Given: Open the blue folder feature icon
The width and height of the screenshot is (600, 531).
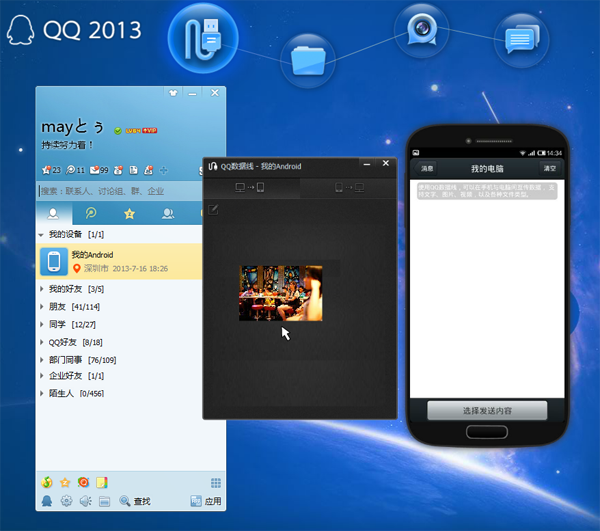Looking at the screenshot, I should pos(308,60).
